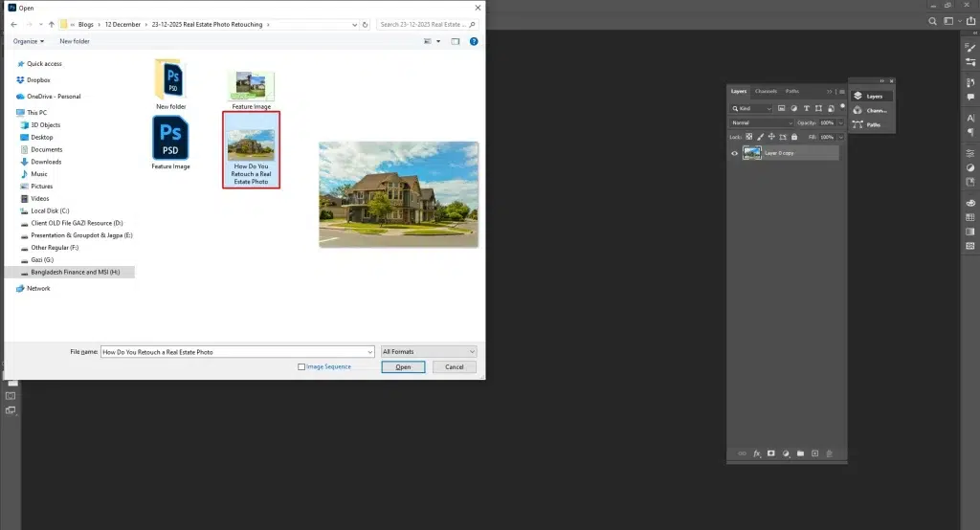Go up one folder level
Viewport: 980px width, 530px height.
[52, 24]
